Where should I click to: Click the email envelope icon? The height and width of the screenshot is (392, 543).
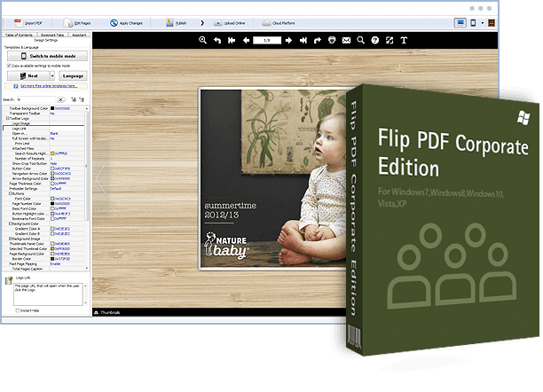click(x=346, y=40)
